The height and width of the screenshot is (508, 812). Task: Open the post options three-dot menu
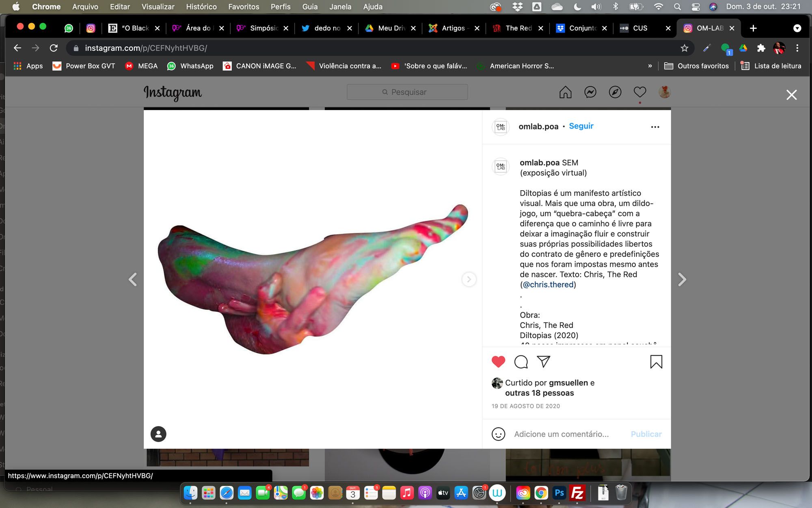point(655,127)
